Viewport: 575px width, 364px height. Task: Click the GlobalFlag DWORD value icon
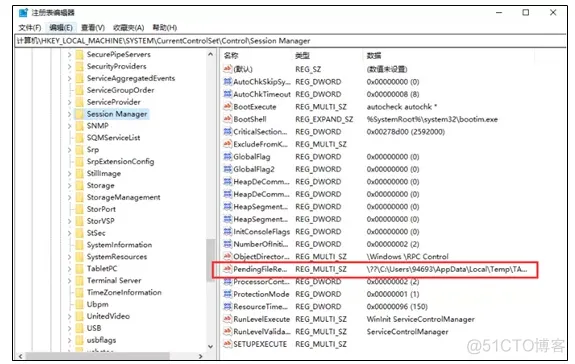[x=228, y=157]
